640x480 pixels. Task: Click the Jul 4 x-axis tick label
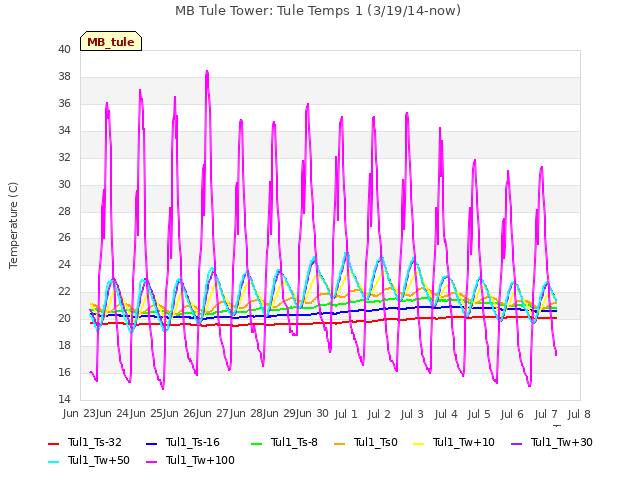[x=446, y=414]
